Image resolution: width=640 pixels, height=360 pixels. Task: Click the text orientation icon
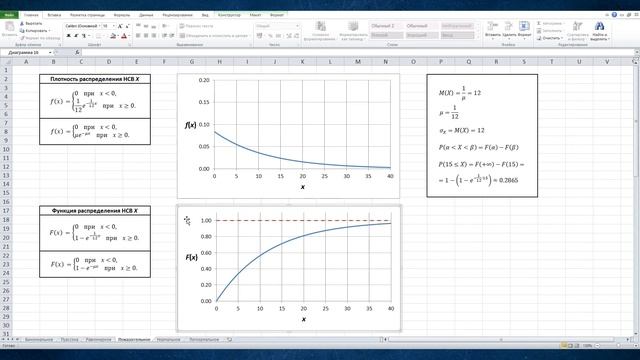[165, 26]
